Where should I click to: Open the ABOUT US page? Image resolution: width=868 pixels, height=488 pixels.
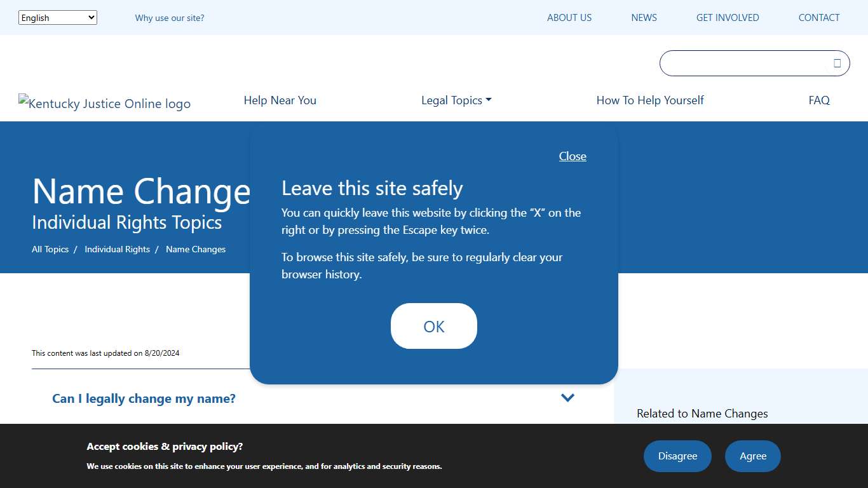tap(569, 17)
